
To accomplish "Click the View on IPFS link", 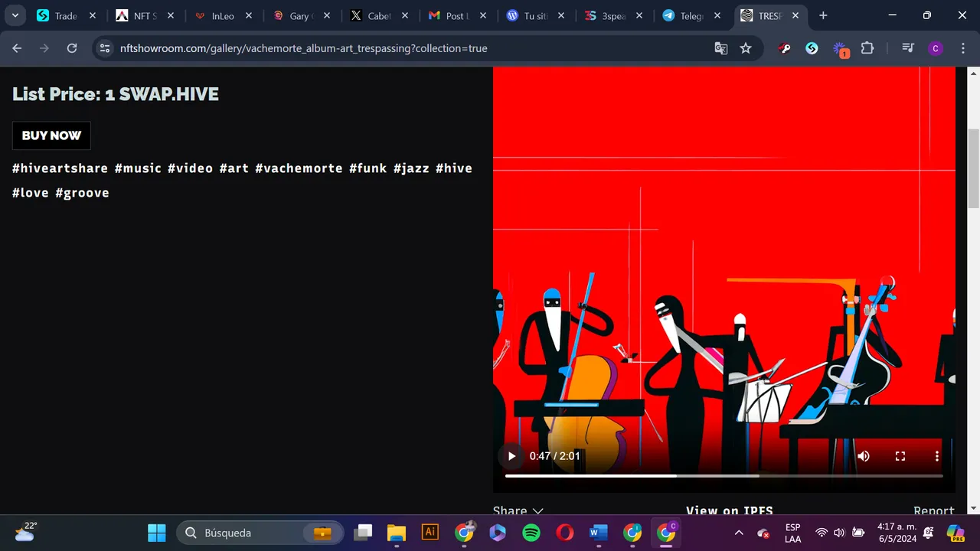I will [x=730, y=510].
